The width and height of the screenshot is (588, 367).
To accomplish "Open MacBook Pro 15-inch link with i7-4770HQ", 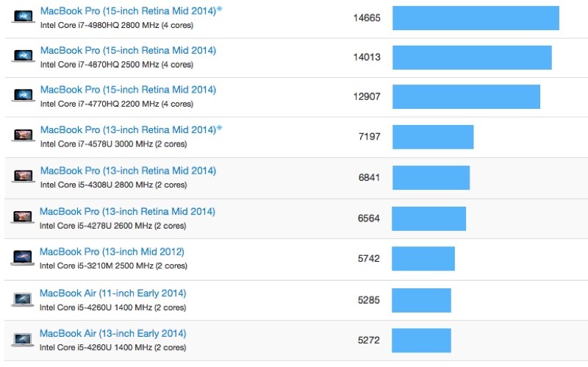I will coord(128,90).
